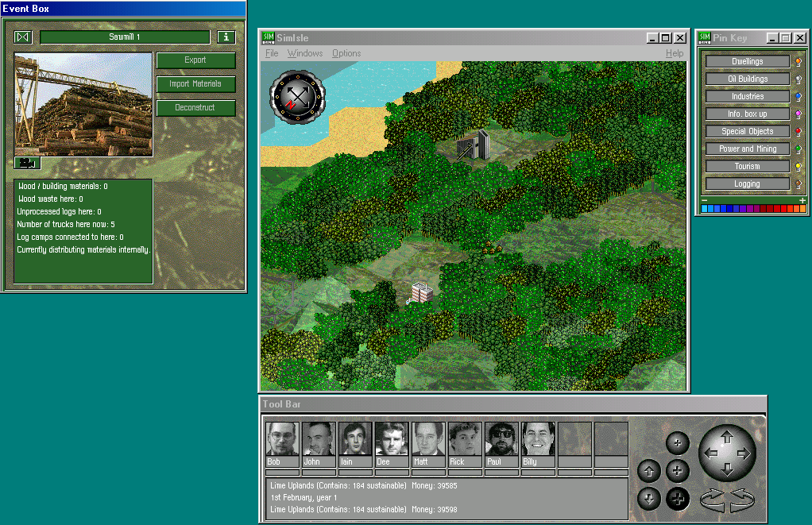Select the white apartment building on the map
This screenshot has height=525, width=812.
(x=420, y=292)
